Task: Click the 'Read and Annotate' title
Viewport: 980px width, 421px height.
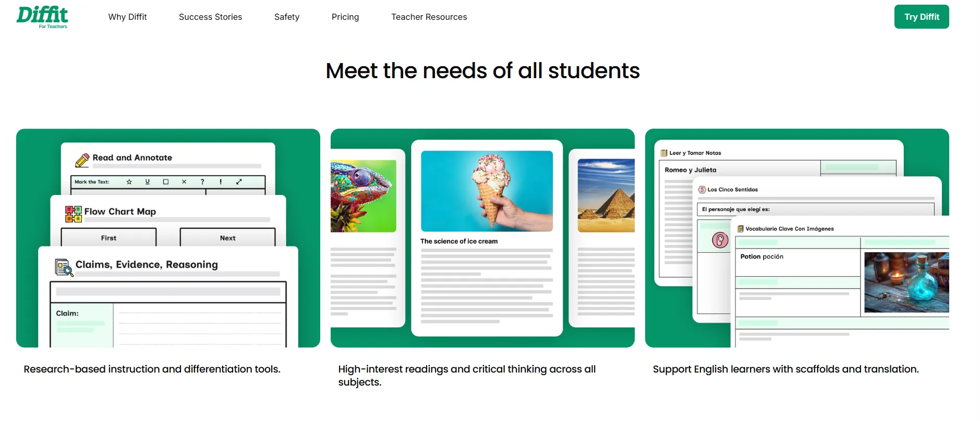Action: tap(132, 157)
